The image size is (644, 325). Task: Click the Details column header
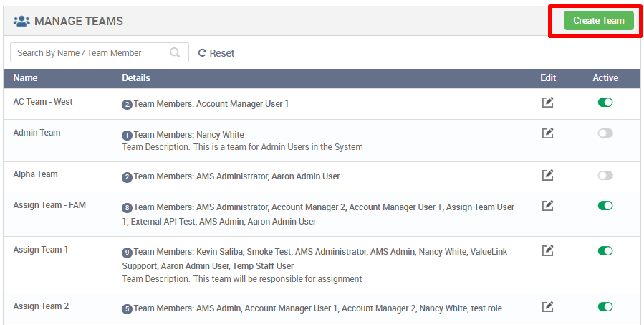136,77
